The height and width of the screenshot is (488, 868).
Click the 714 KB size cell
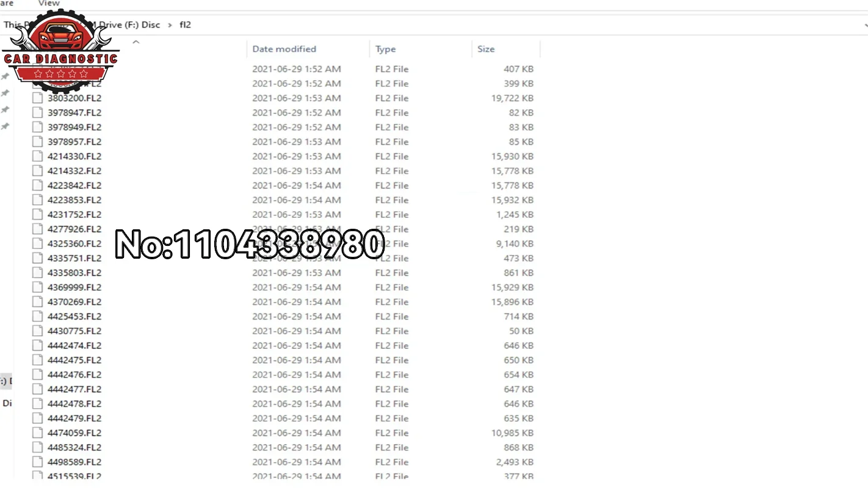pyautogui.click(x=519, y=317)
